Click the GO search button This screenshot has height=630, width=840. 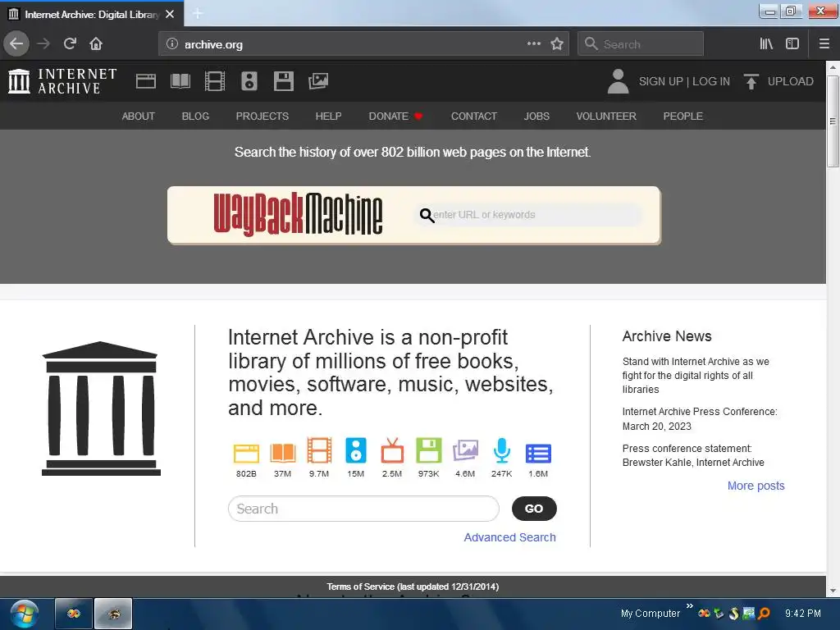[534, 509]
